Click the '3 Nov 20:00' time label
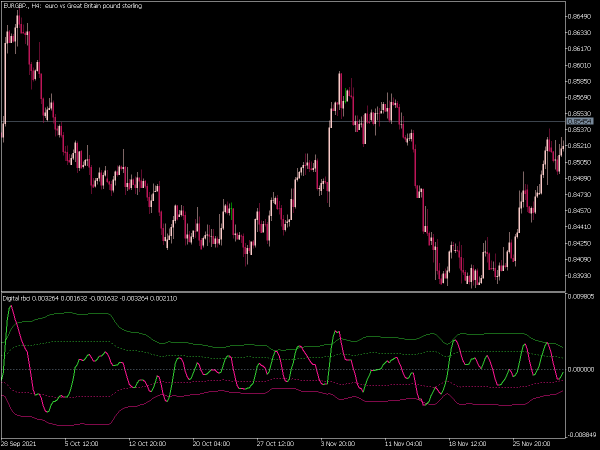 pos(338,444)
